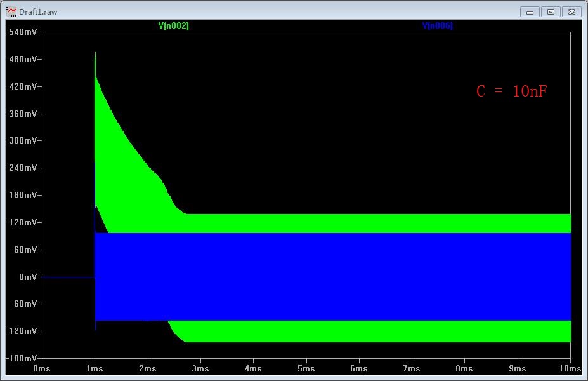
Task: Click the 5ms time axis label
Action: tap(306, 368)
